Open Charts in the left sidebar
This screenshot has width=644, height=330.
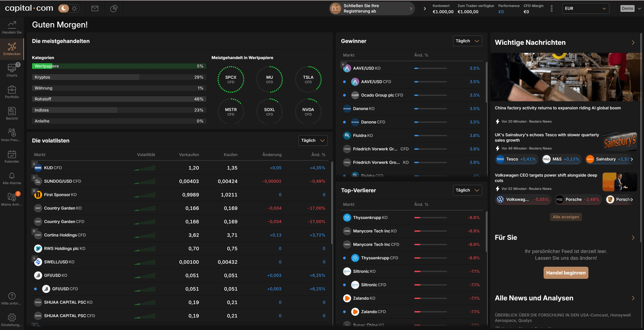[x=12, y=70]
